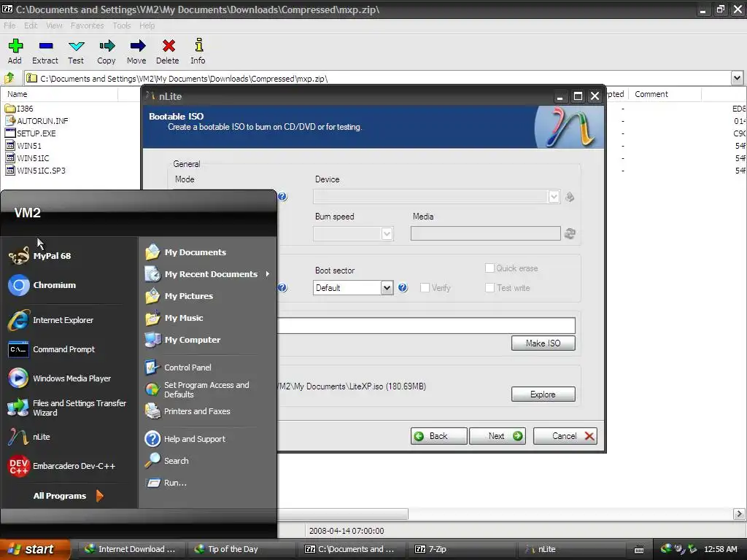The height and width of the screenshot is (560, 747).
Task: Open Internet Explorer from Start menu
Action: pyautogui.click(x=51, y=320)
